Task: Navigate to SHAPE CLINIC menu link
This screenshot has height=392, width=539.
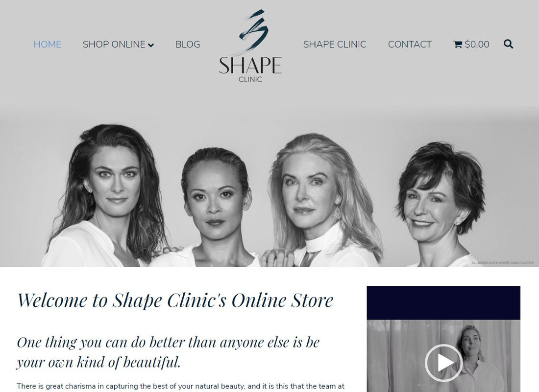Action: coord(335,44)
